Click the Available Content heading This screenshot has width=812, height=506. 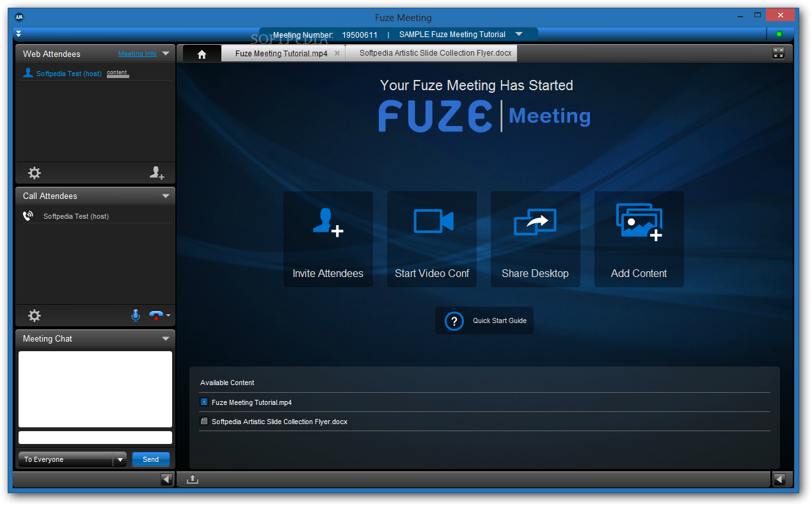point(227,383)
